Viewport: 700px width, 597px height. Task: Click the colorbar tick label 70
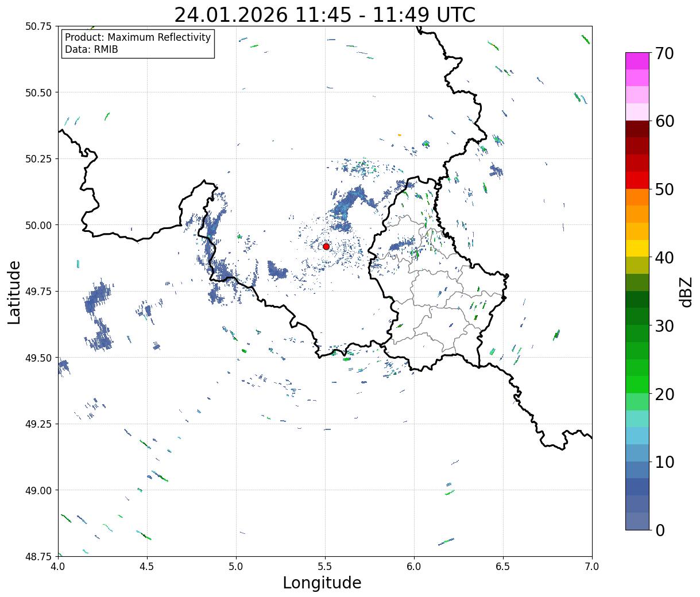coord(664,53)
